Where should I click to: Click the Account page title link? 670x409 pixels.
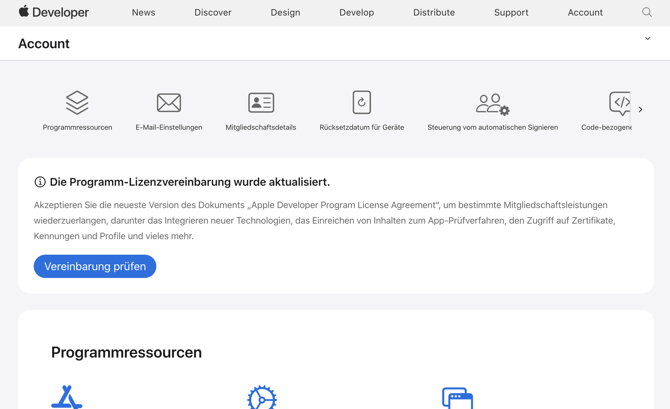(x=44, y=44)
